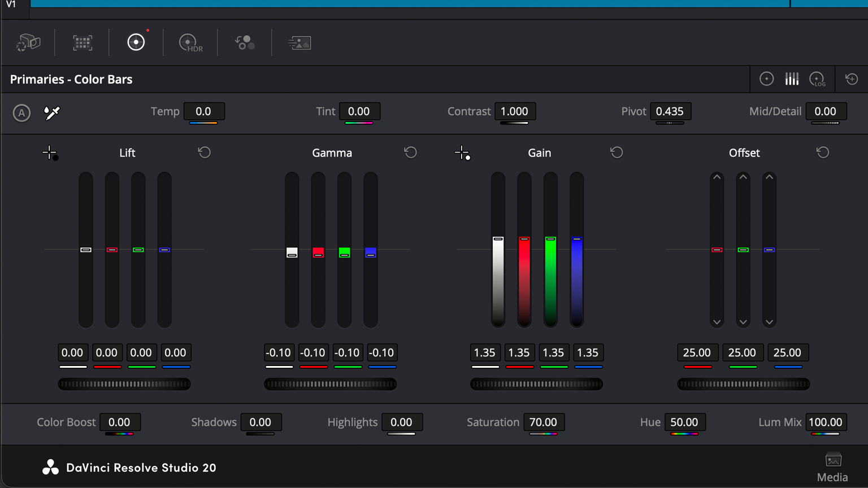Click the Offset green channel up arrow
Screen dimensions: 868x488
(x=743, y=177)
